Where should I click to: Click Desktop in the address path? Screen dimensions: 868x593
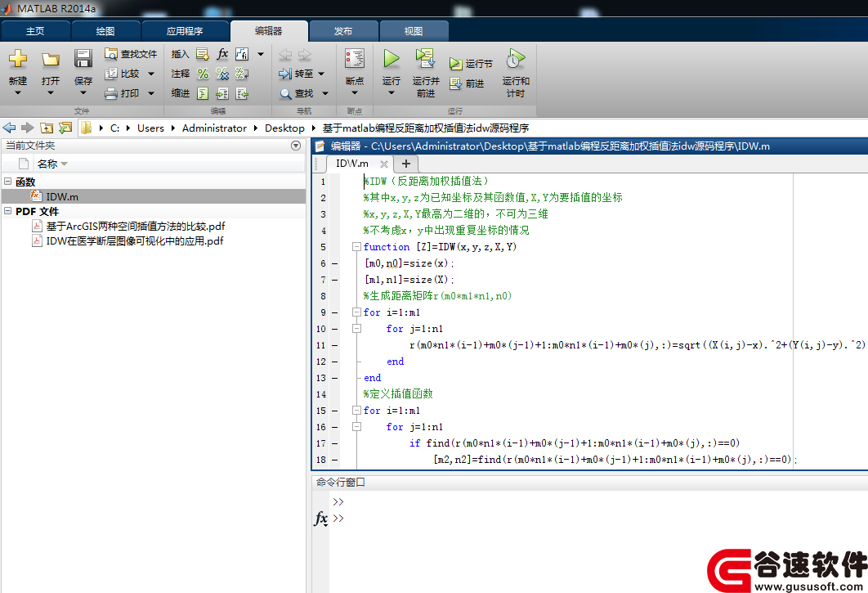coord(284,128)
